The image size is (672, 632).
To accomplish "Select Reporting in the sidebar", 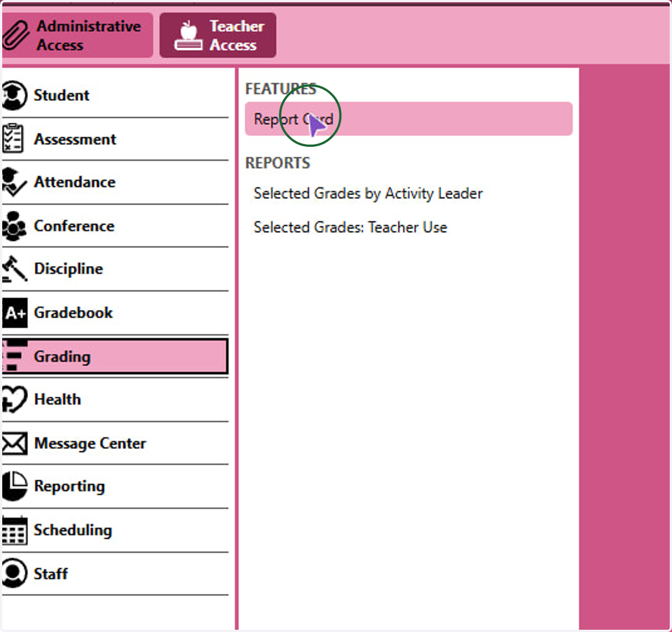I will 115,486.
